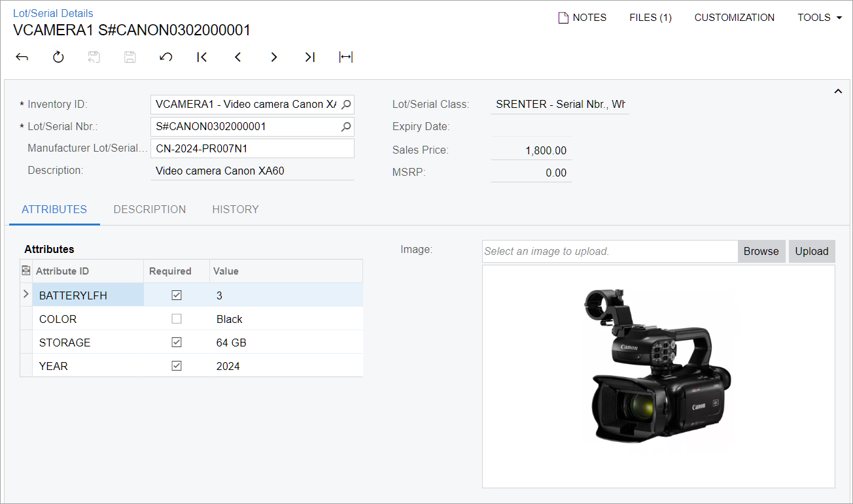Switch to the HISTORY tab
Viewport: 853px width, 504px height.
pyautogui.click(x=235, y=209)
